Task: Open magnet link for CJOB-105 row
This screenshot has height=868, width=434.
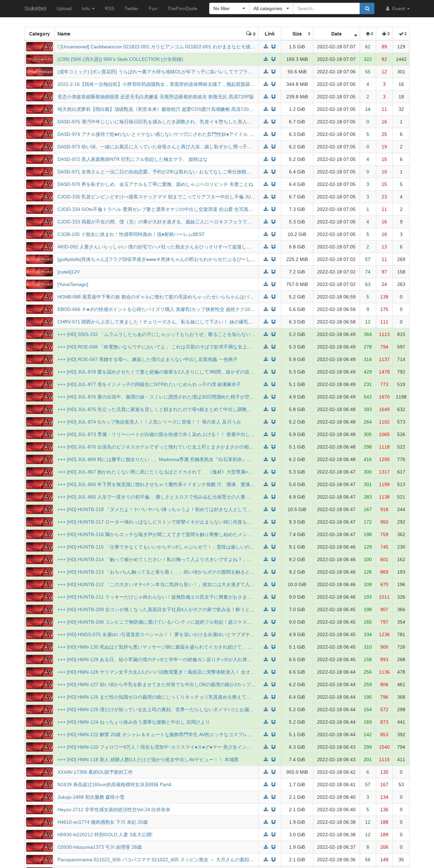Action: [273, 234]
